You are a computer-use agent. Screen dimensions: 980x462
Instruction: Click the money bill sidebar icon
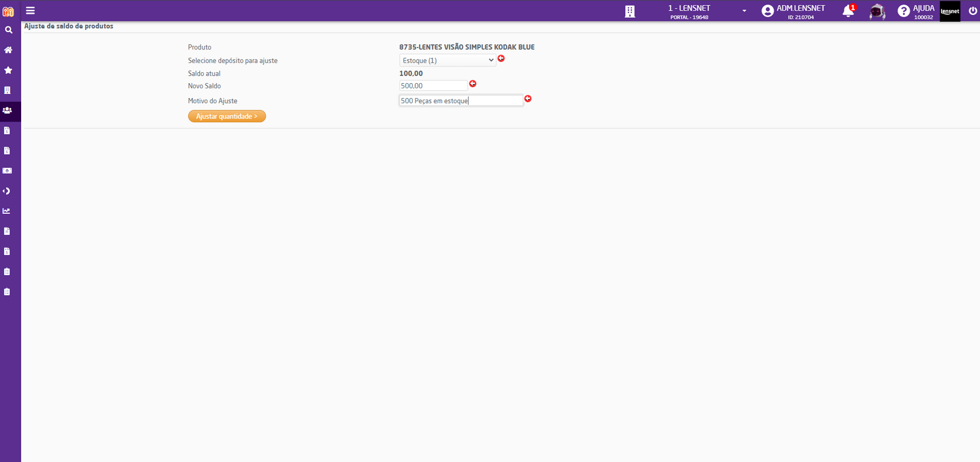pos(7,171)
